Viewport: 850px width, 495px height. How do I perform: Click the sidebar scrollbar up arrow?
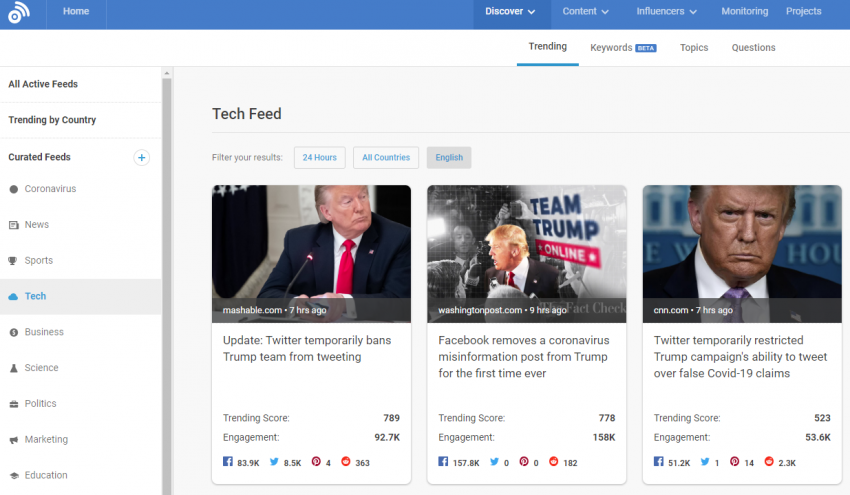coord(167,73)
